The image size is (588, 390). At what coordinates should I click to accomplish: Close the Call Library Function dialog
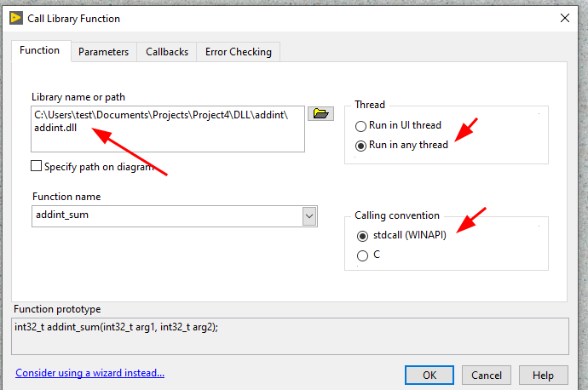tap(565, 18)
